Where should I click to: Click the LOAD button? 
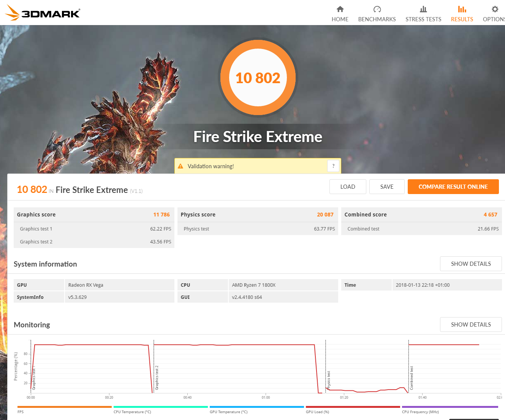348,187
